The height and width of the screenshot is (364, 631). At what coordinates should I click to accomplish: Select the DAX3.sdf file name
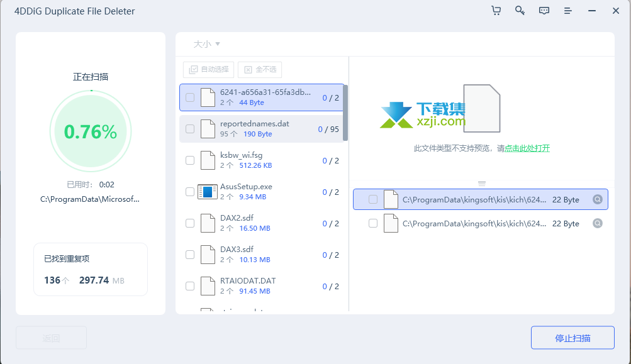click(x=237, y=250)
